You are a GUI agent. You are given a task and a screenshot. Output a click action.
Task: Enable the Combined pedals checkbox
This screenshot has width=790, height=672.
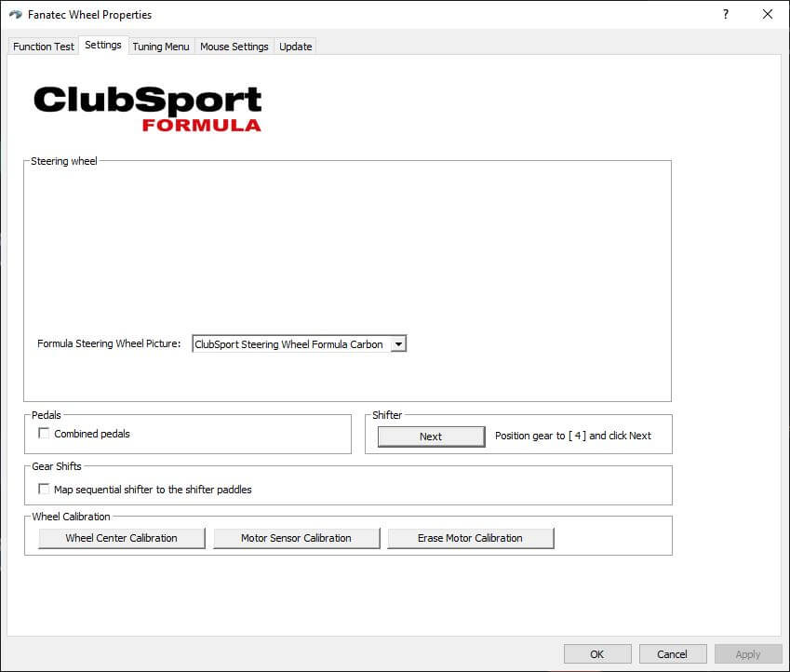coord(44,433)
